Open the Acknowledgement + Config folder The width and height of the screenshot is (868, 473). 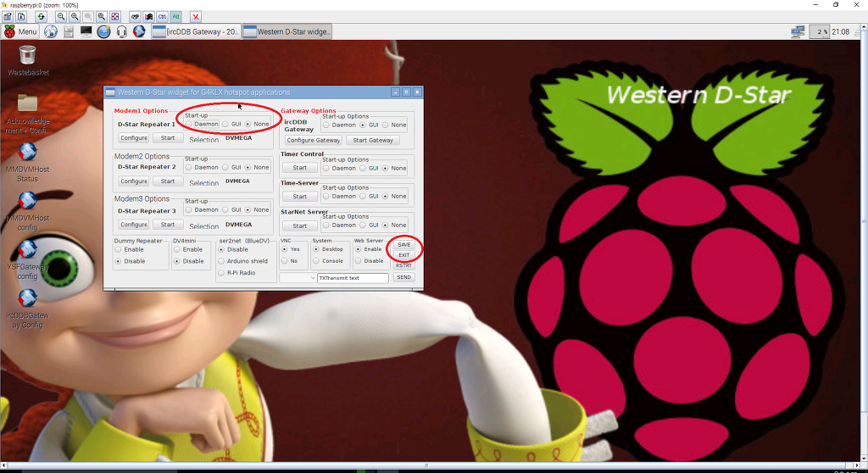click(x=27, y=114)
